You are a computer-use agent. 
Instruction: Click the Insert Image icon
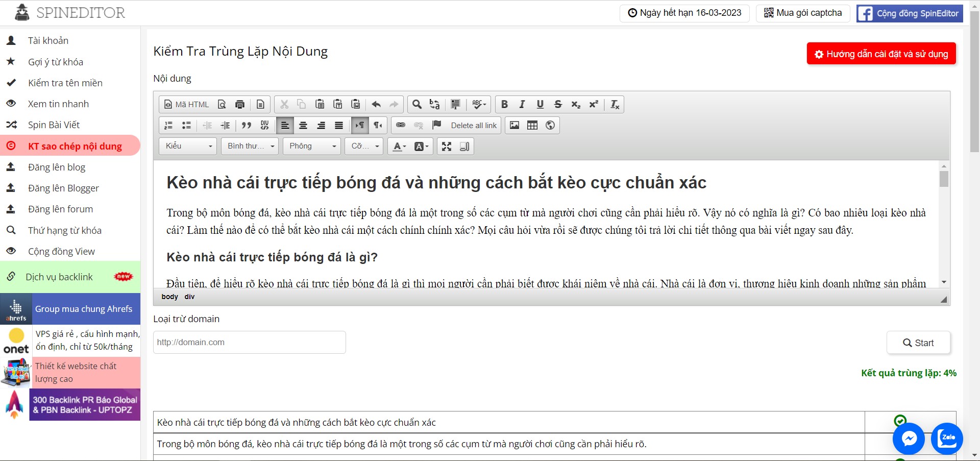(x=514, y=125)
